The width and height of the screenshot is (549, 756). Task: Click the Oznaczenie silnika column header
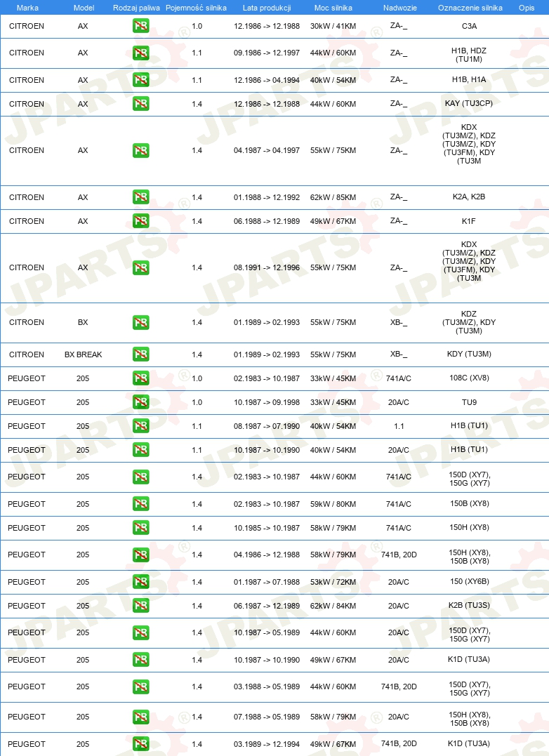[470, 8]
